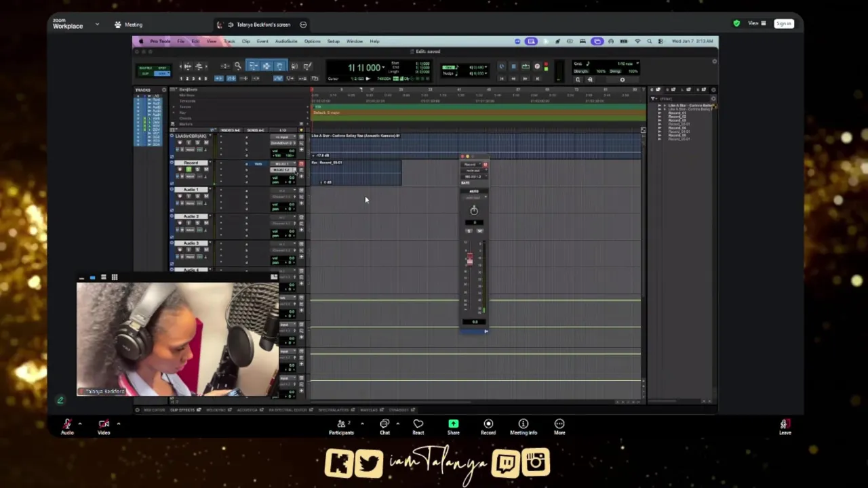
Task: Click macOS Wi-Fi status icon
Action: click(637, 41)
